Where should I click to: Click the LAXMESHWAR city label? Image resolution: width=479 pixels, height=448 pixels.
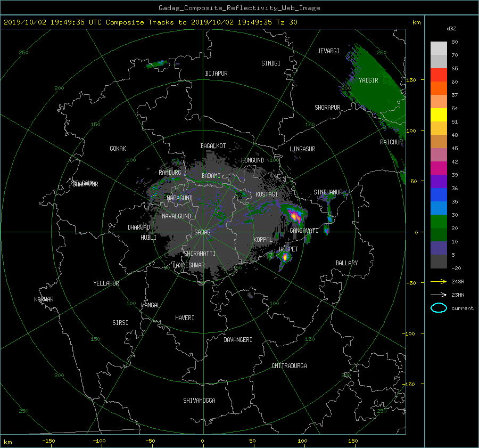click(x=188, y=265)
